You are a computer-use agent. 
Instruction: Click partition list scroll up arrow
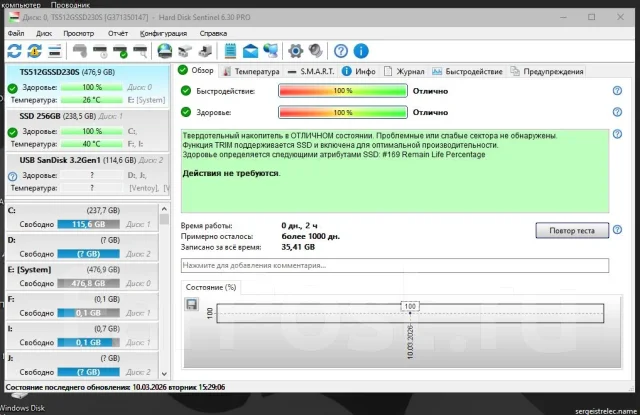coord(164,209)
